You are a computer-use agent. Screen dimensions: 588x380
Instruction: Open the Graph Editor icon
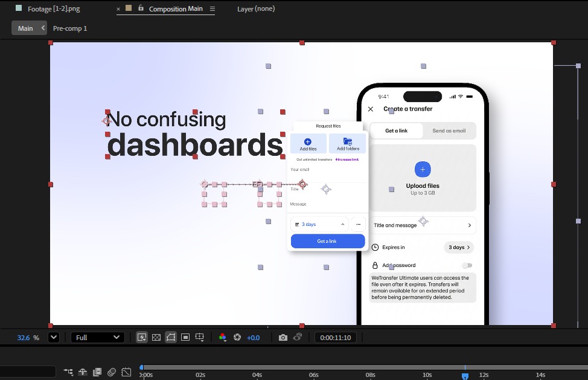coord(126,372)
